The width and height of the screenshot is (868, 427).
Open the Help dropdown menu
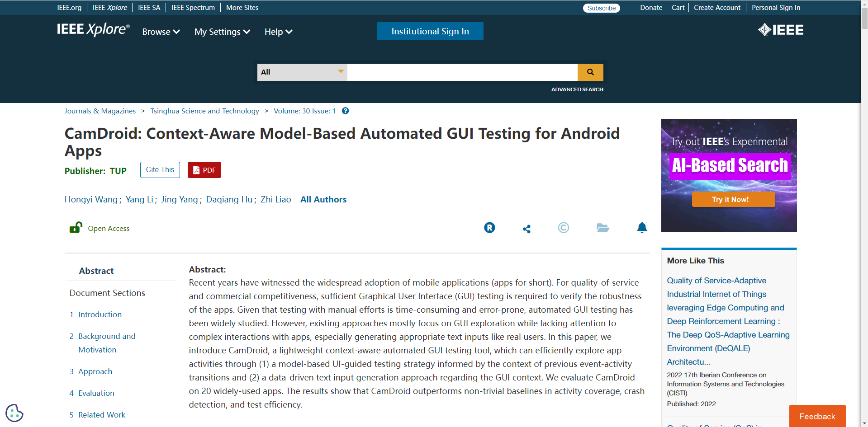tap(278, 32)
